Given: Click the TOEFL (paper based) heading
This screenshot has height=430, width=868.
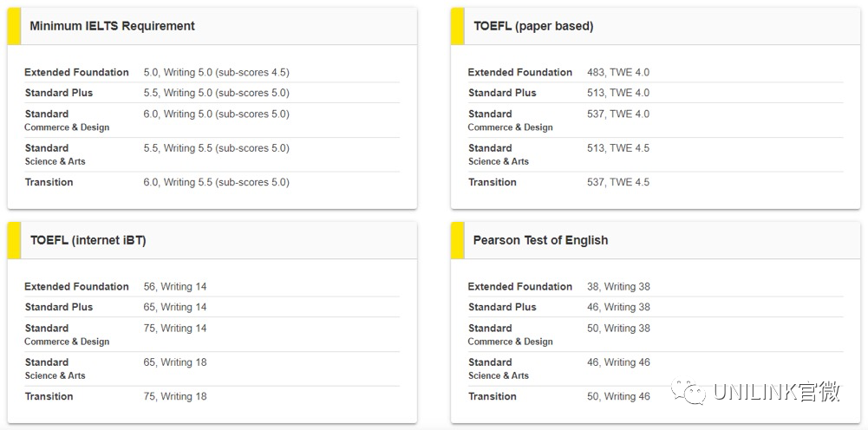Looking at the screenshot, I should tap(533, 26).
